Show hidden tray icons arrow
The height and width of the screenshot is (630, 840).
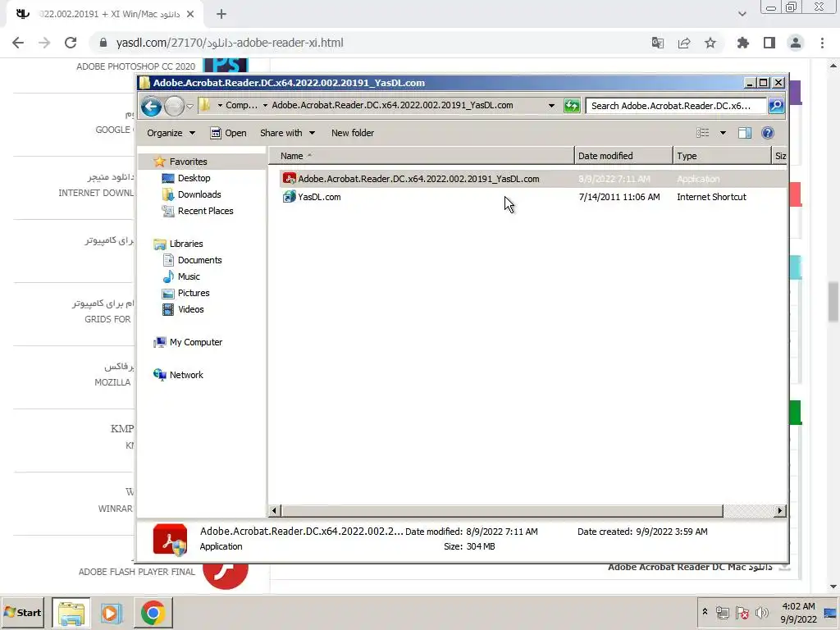click(705, 612)
